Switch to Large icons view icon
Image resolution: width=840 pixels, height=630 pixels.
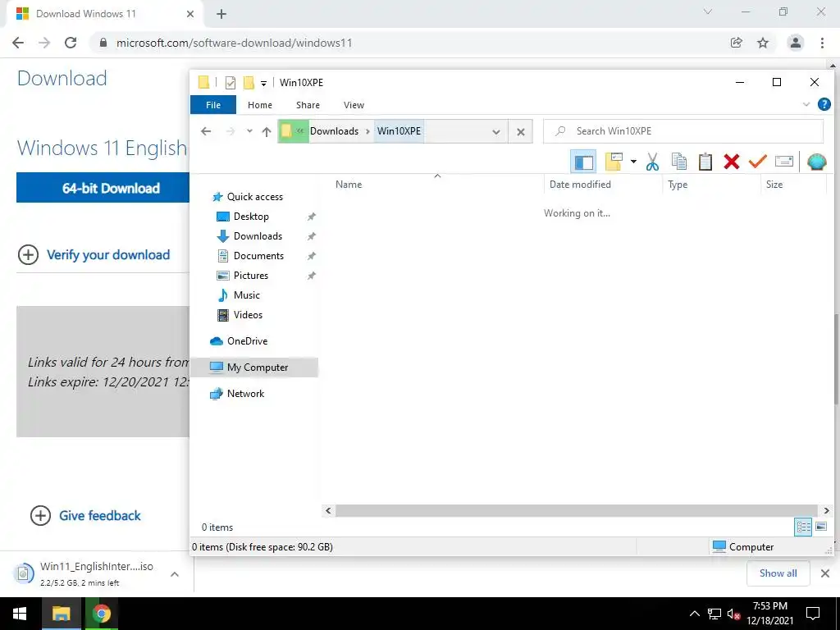click(820, 527)
